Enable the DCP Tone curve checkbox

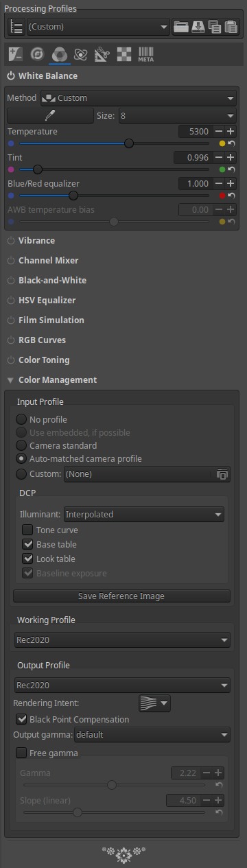(27, 530)
